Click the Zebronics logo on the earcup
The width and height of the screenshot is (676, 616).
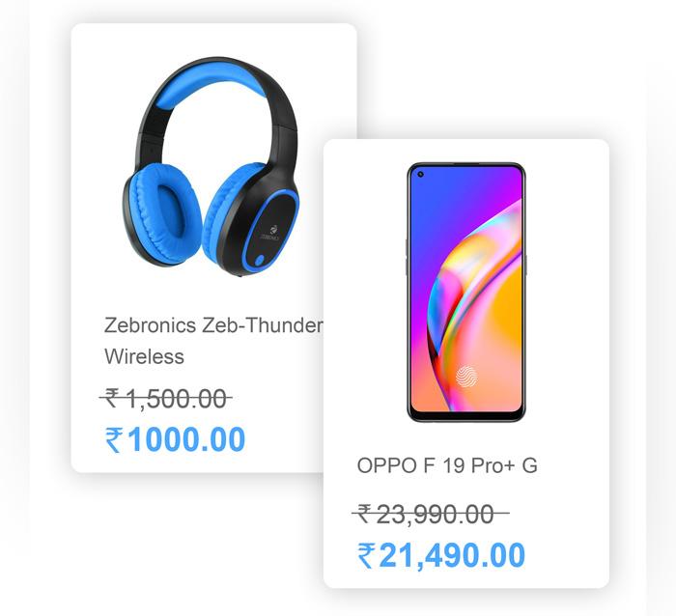[x=270, y=233]
